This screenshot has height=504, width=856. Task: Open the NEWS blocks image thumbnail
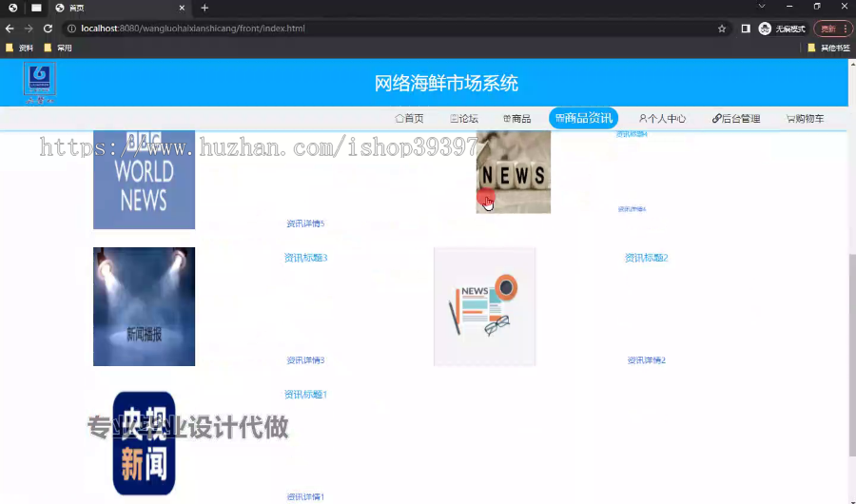(x=514, y=172)
